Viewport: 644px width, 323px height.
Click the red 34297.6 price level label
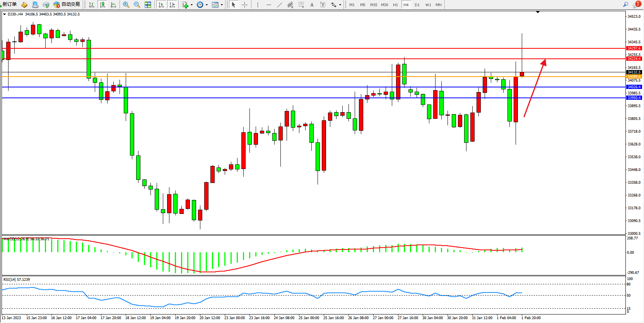tap(634, 48)
